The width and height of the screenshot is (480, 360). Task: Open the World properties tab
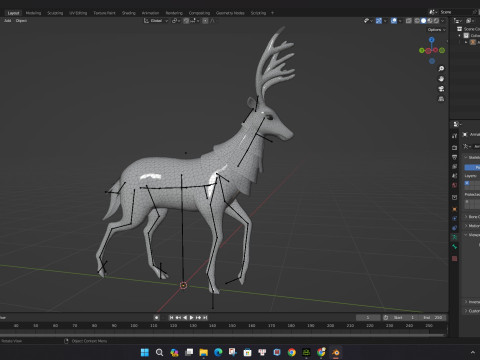454,185
